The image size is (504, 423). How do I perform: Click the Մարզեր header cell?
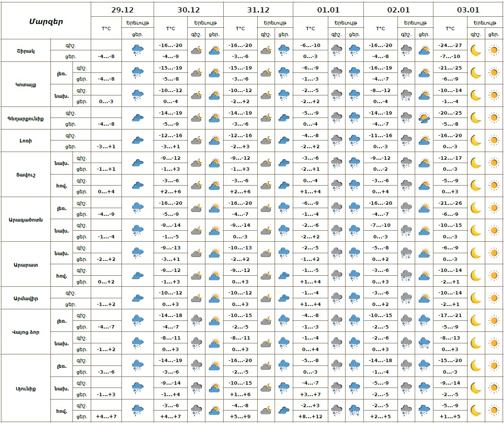click(46, 22)
